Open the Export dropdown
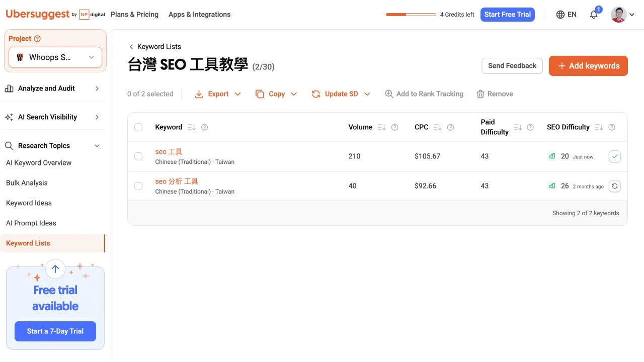Image resolution: width=644 pixels, height=362 pixels. click(x=218, y=94)
